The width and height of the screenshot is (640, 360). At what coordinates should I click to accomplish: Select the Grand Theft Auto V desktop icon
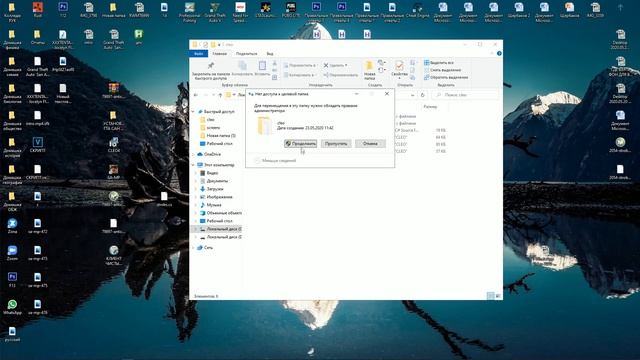tap(215, 11)
